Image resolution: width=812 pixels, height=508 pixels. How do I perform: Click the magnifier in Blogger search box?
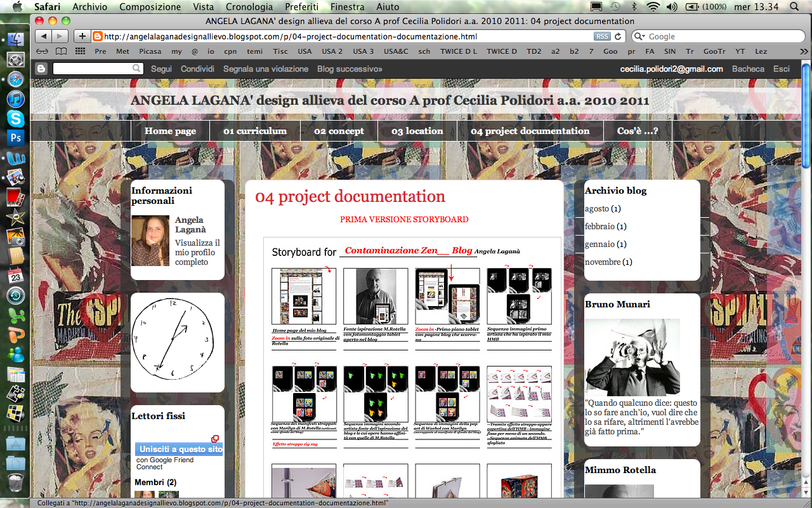coord(136,69)
